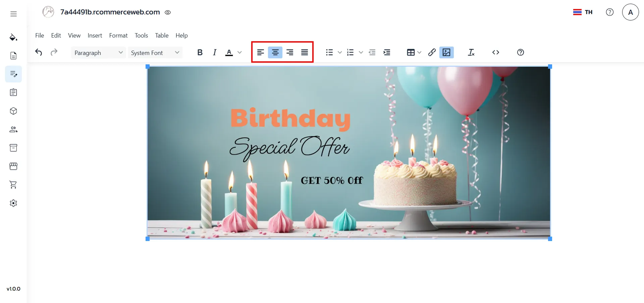Open the paint bucket theme icon
Image resolution: width=644 pixels, height=303 pixels.
point(13,37)
